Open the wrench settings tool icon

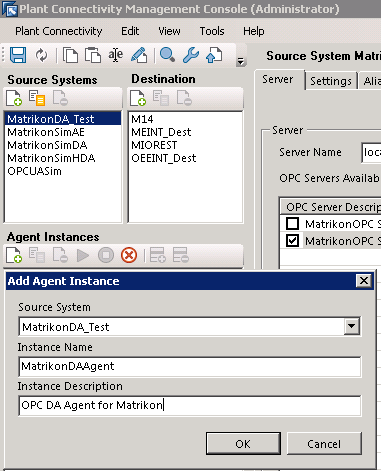tap(191, 55)
